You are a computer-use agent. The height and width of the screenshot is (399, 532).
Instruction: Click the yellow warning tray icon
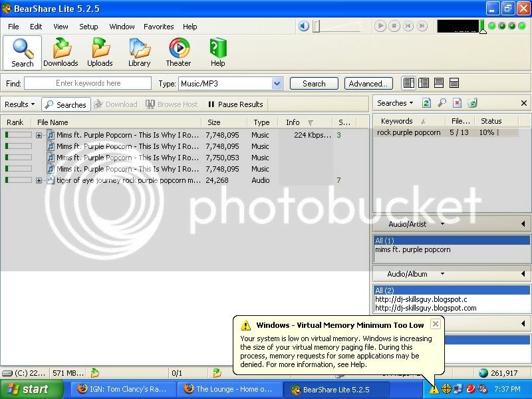coord(434,390)
